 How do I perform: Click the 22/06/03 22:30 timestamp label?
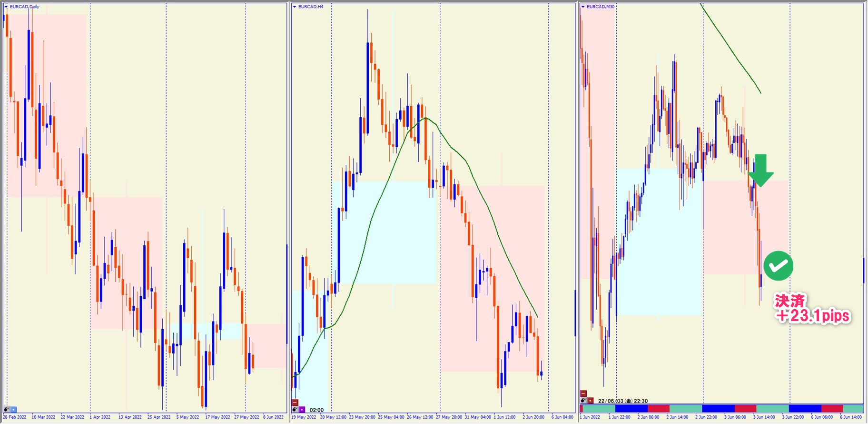click(623, 401)
